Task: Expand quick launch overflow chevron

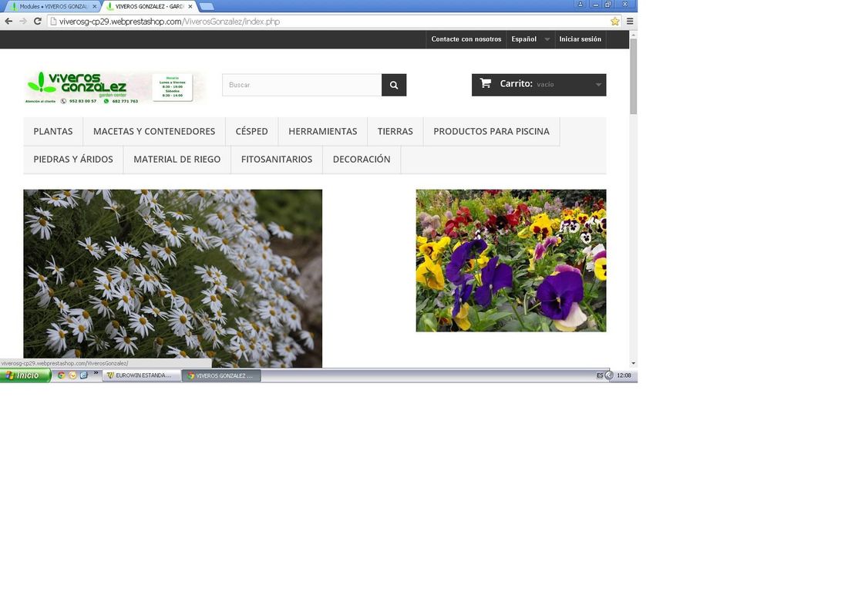Action: tap(96, 373)
